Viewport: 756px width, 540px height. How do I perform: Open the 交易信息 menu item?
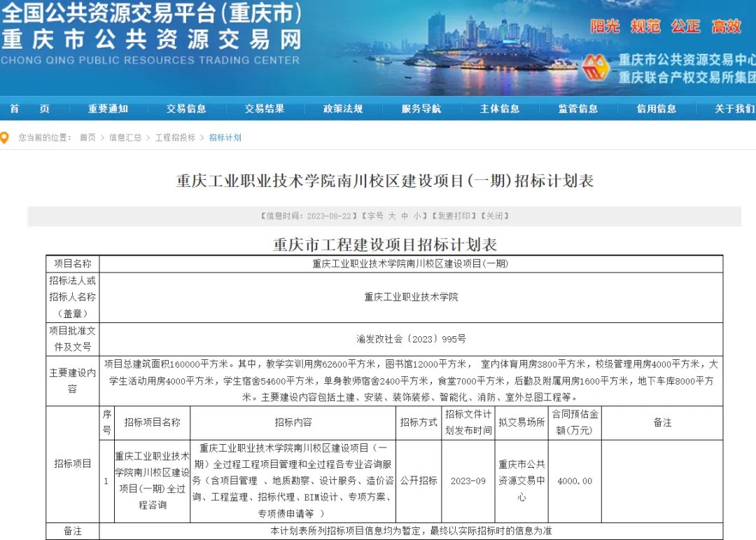[x=186, y=109]
